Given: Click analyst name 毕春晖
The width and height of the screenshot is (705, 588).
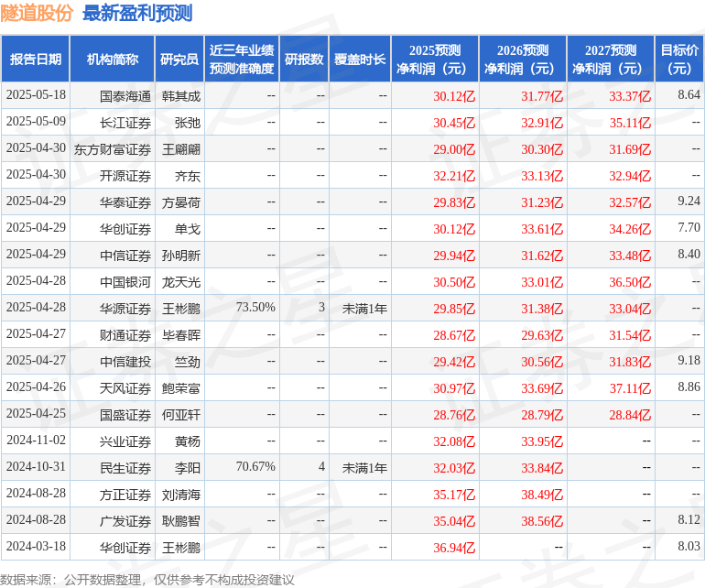Looking at the screenshot, I should [180, 335].
